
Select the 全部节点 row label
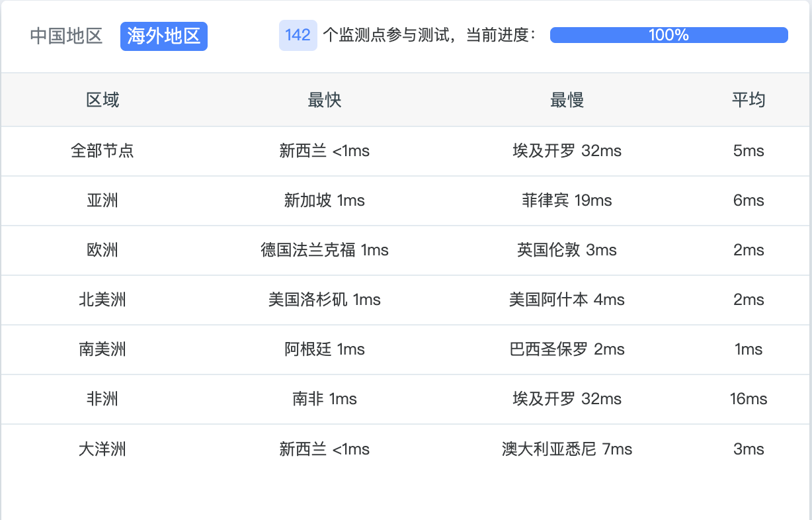(102, 151)
